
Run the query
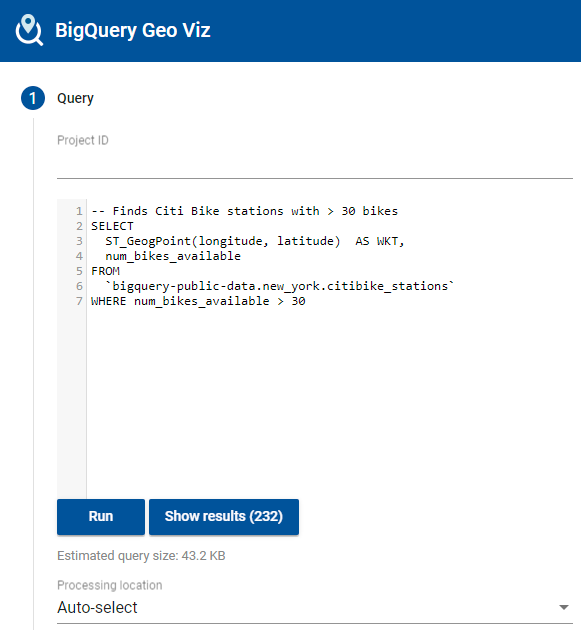[101, 517]
